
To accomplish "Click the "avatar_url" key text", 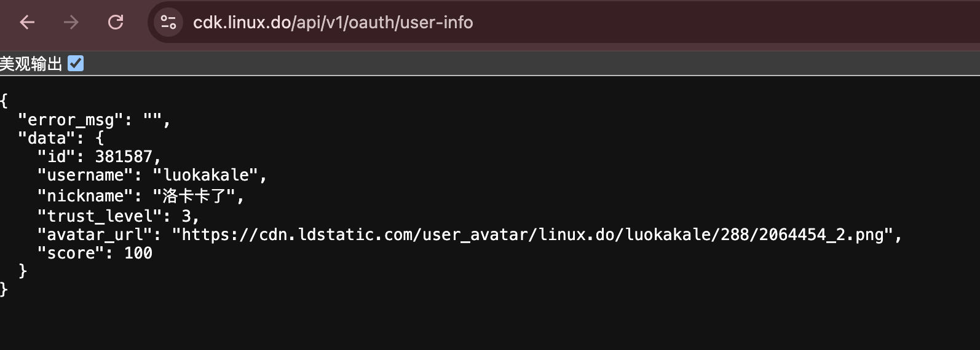I will [95, 235].
